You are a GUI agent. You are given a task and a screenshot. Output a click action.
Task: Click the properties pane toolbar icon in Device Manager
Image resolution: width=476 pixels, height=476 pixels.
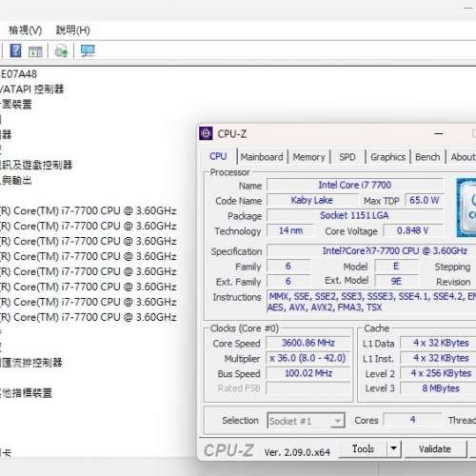(35, 51)
